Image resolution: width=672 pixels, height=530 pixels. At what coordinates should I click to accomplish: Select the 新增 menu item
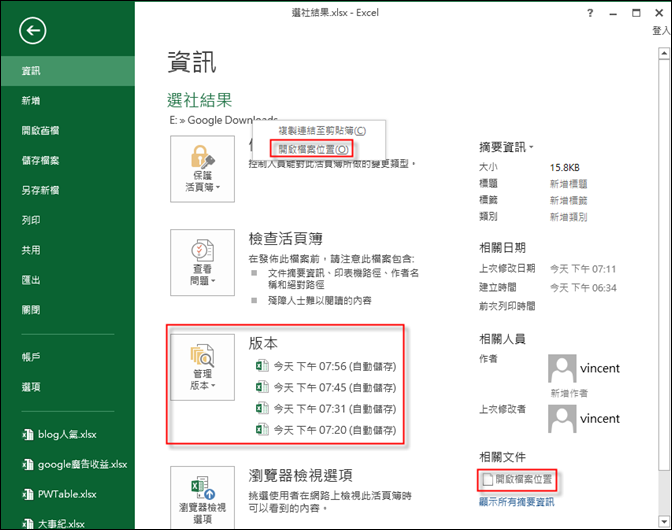point(68,101)
